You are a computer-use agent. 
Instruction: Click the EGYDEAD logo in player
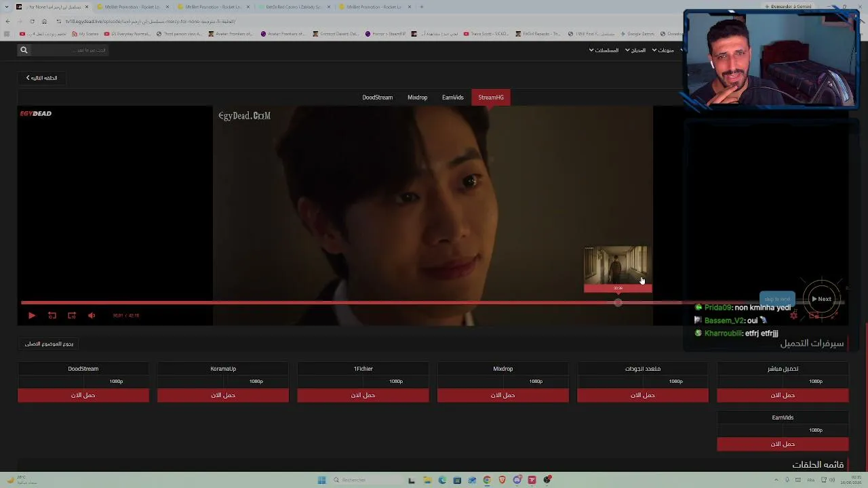pyautogui.click(x=35, y=114)
